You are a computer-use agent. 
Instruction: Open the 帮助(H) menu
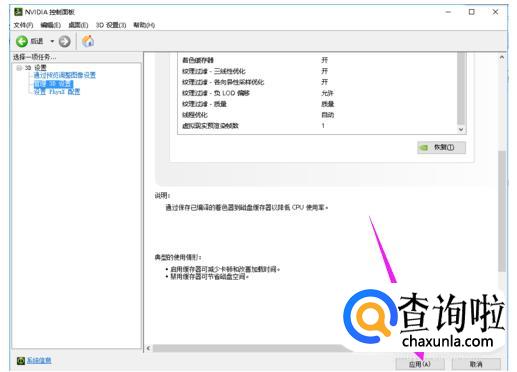pos(144,25)
